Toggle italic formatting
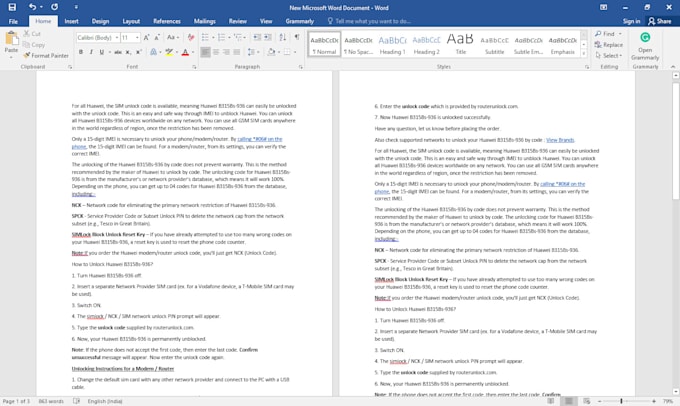This screenshot has width=680, height=406. [x=91, y=52]
